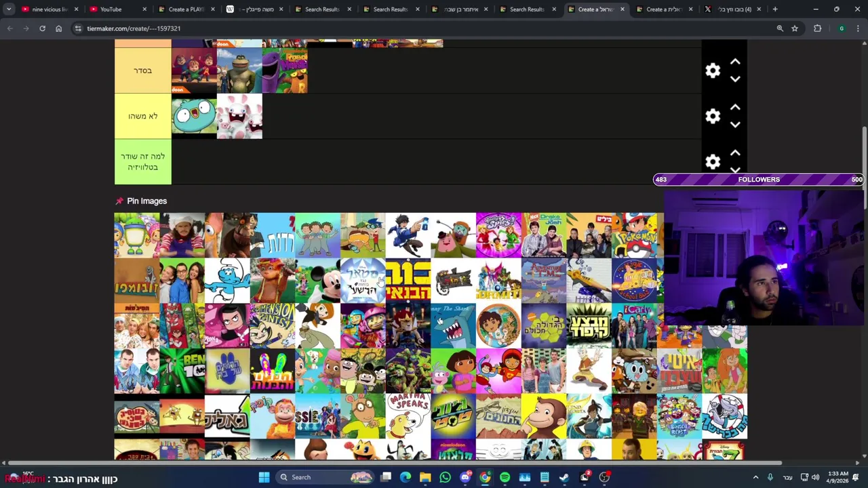
Task: Pick the Teenage Mutant Ninja Turtles thumbnail
Action: tap(408, 371)
